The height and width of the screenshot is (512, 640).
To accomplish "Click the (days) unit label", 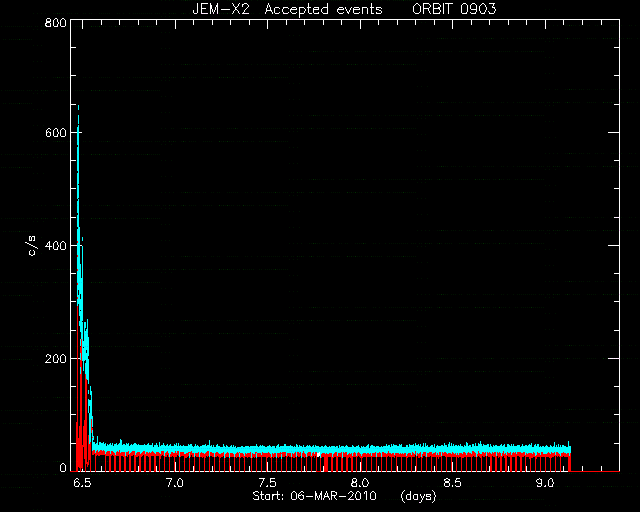I will [418, 496].
